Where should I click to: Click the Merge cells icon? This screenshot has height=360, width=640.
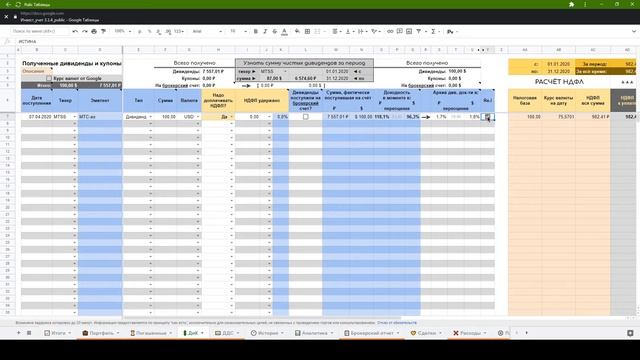(317, 31)
